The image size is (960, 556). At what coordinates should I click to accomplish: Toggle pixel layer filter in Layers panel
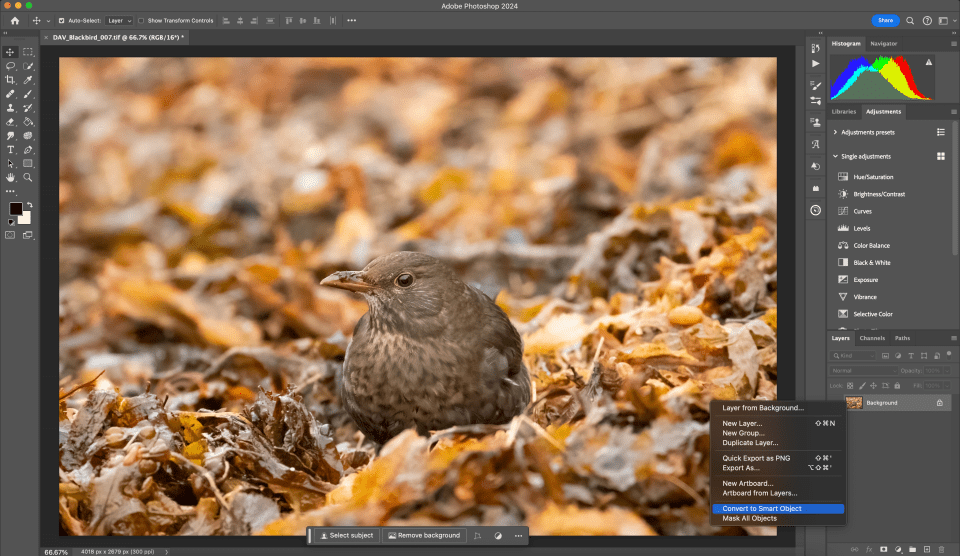coord(885,356)
